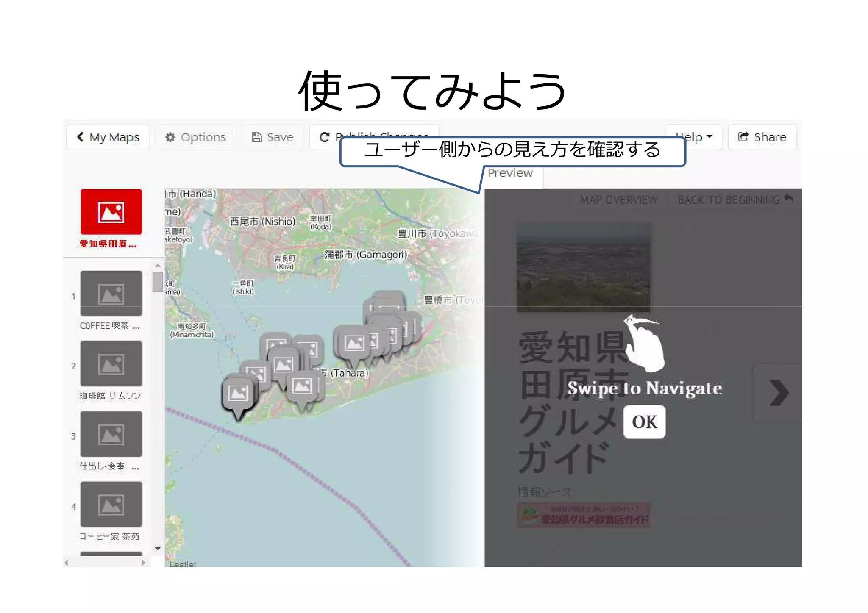Viewport: 868px width, 613px height.
Task: Click the 幸田町 (Koda) map label
Action: (320, 222)
